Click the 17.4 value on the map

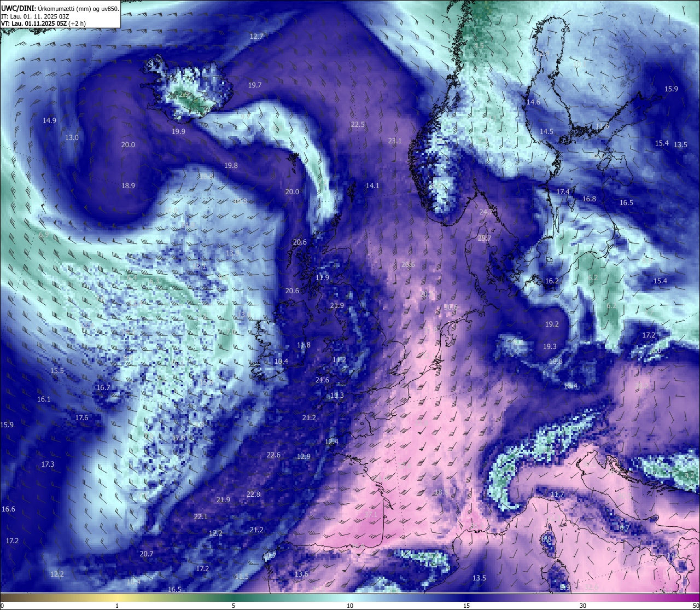pyautogui.click(x=563, y=192)
